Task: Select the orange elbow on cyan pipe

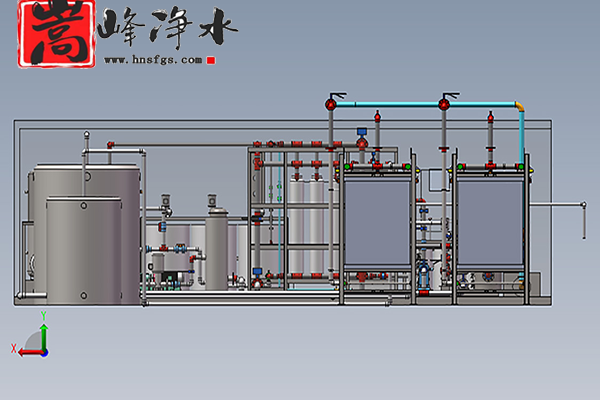Action: (x=519, y=105)
